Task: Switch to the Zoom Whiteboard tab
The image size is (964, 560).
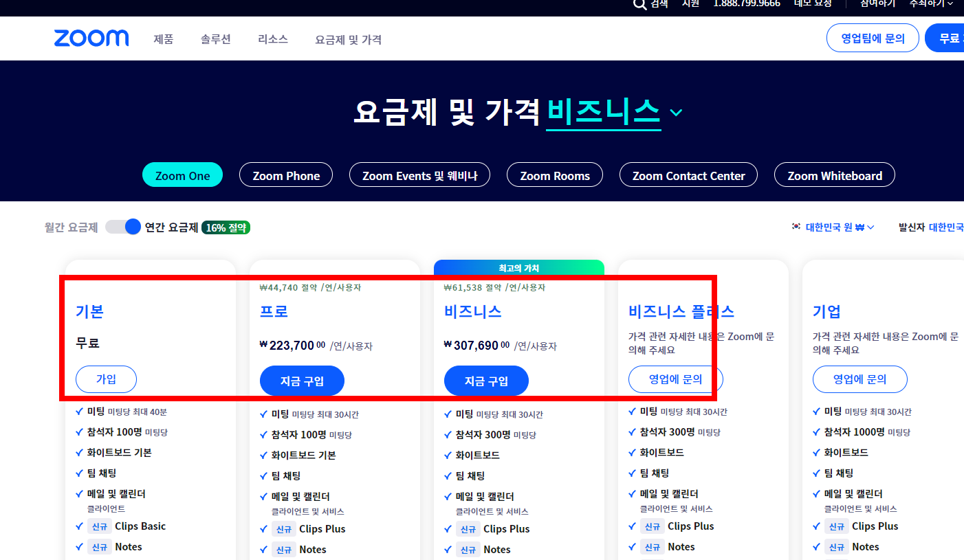Action: 834,175
